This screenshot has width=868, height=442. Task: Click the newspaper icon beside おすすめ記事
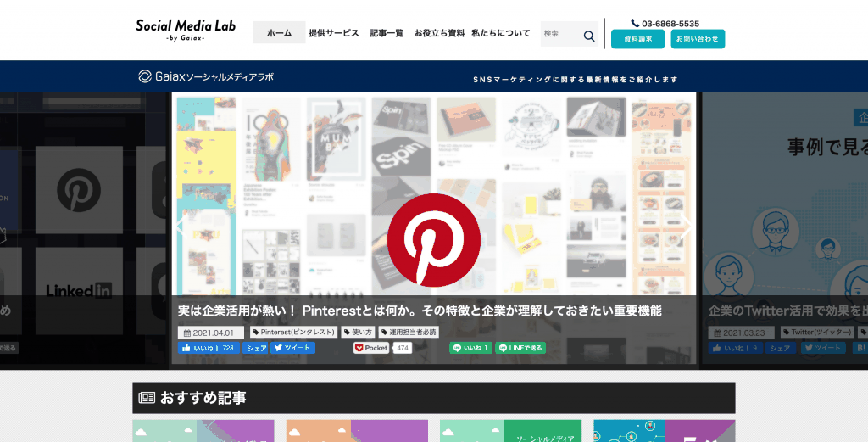pyautogui.click(x=147, y=398)
